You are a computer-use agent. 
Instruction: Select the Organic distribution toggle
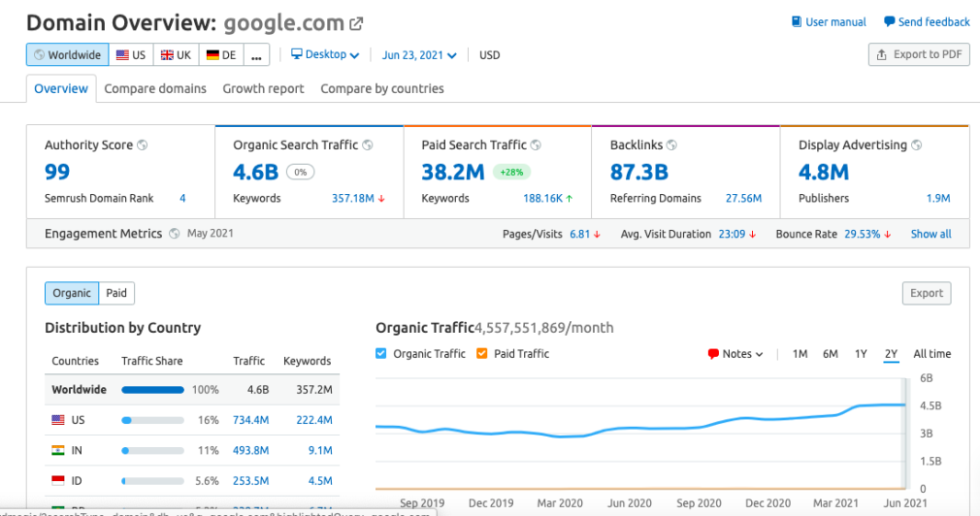(x=72, y=293)
